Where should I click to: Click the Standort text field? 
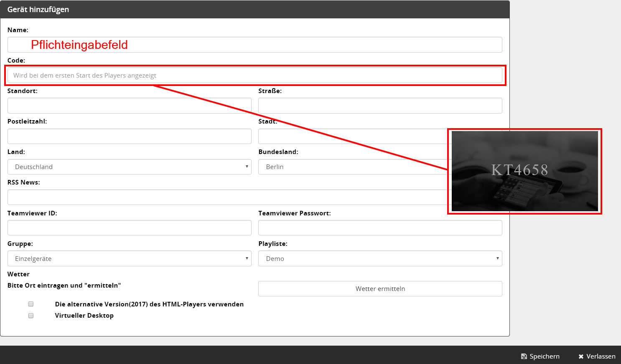click(130, 106)
